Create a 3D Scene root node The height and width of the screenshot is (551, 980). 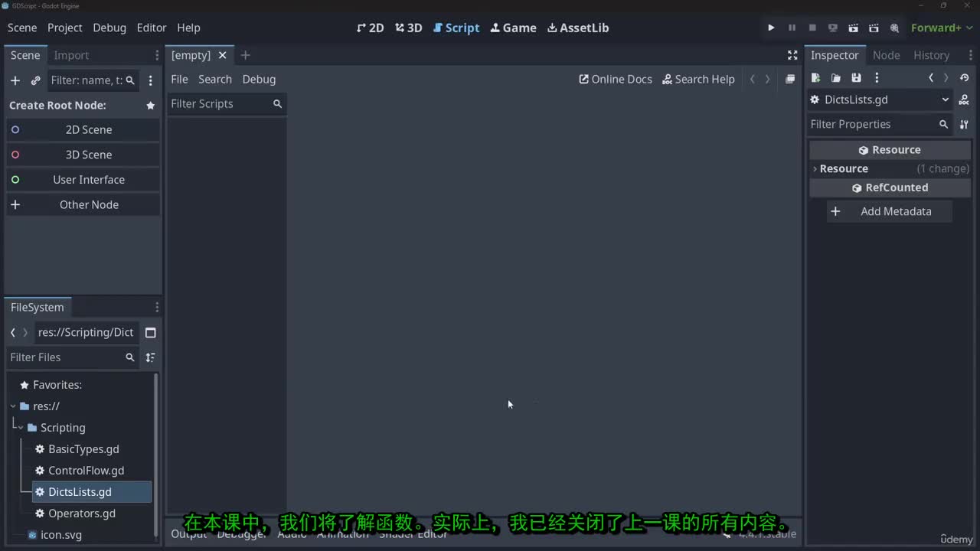(83, 155)
